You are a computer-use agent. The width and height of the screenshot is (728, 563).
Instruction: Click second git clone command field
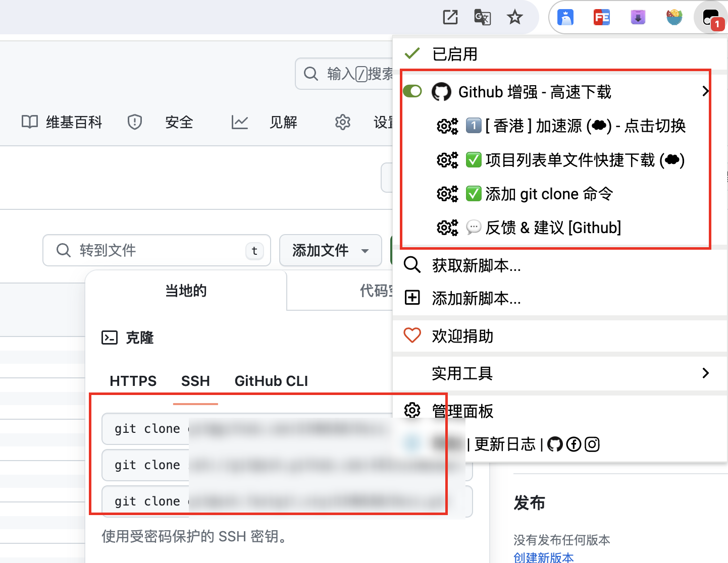tap(287, 465)
